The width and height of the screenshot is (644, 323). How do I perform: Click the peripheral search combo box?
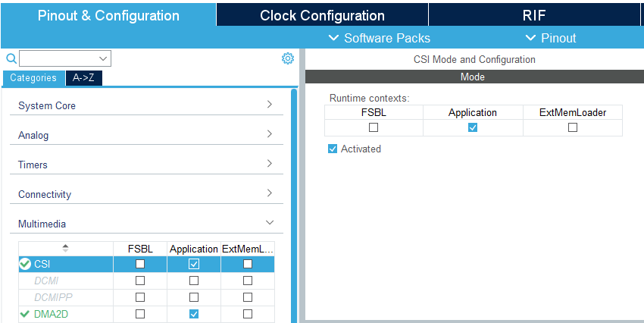64,58
